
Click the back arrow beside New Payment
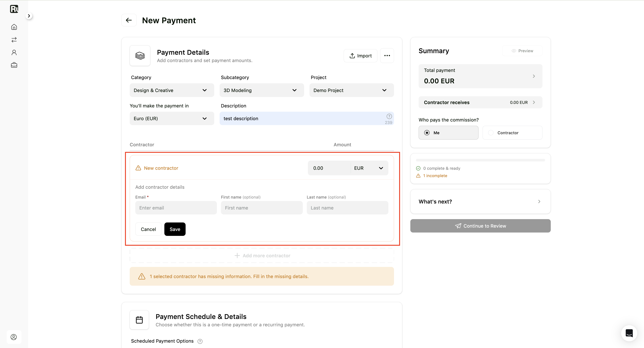pyautogui.click(x=129, y=20)
